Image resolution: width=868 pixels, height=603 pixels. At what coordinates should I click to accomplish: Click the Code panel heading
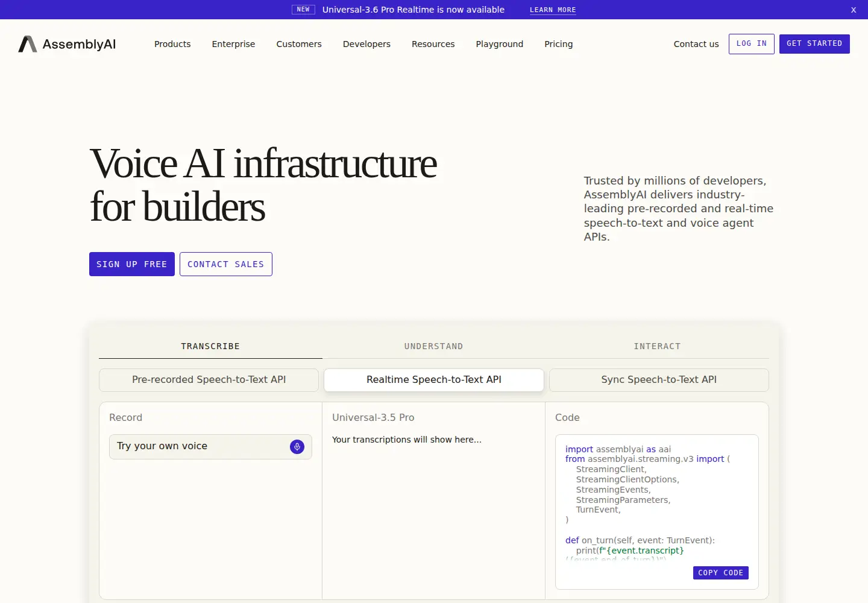click(567, 417)
